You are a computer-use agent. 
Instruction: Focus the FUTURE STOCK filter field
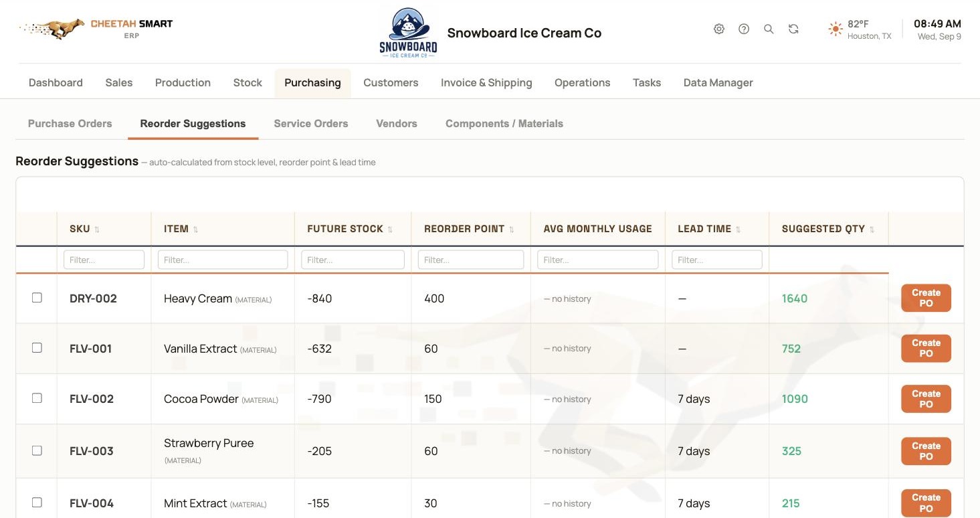pyautogui.click(x=353, y=260)
